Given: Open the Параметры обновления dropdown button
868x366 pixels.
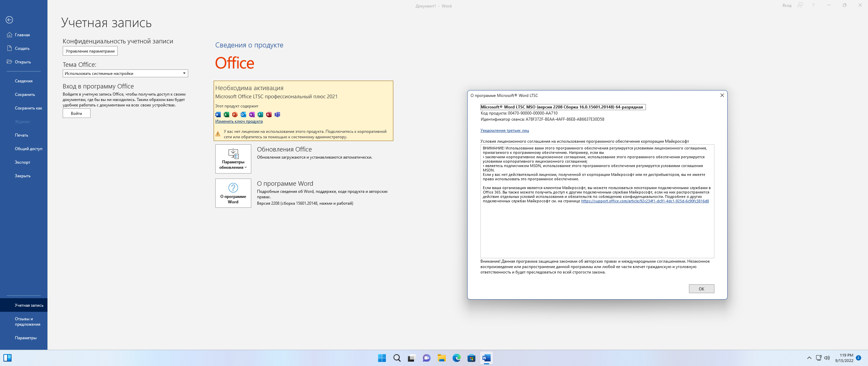Looking at the screenshot, I should click(233, 159).
